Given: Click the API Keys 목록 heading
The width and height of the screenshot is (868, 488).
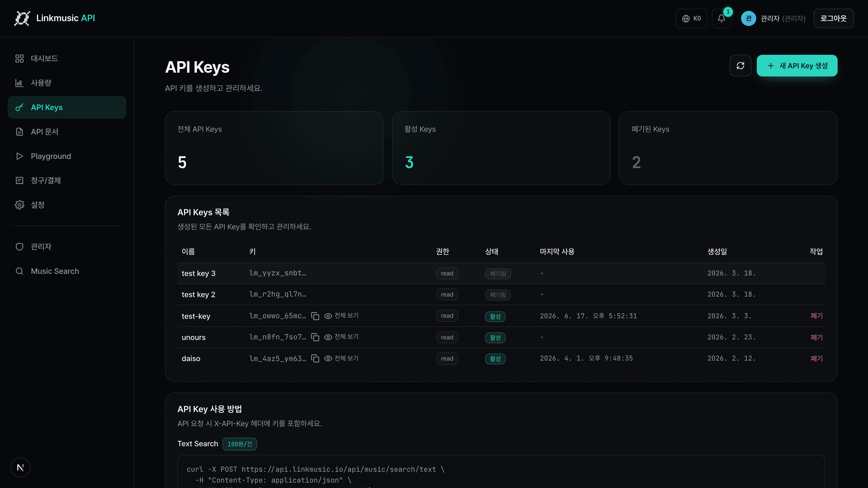Looking at the screenshot, I should pyautogui.click(x=203, y=212).
